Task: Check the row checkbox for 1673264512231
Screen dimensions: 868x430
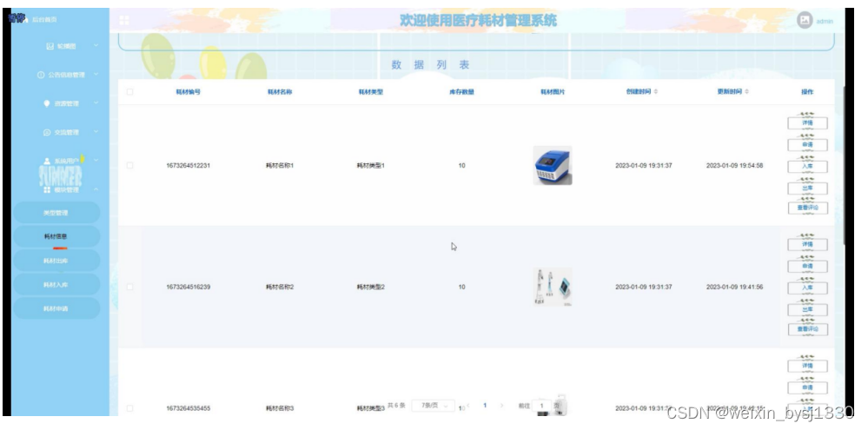Action: click(x=129, y=165)
